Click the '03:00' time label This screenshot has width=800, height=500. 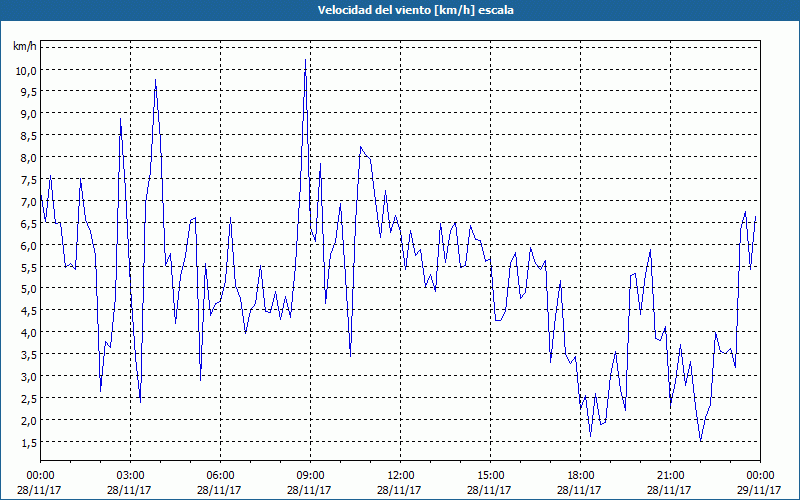pyautogui.click(x=131, y=475)
